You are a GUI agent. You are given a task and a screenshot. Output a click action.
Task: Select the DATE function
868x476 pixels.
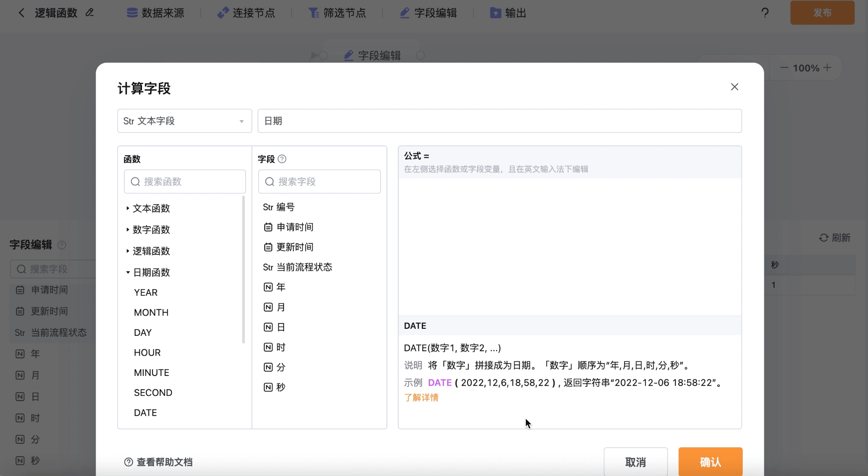[x=145, y=413]
